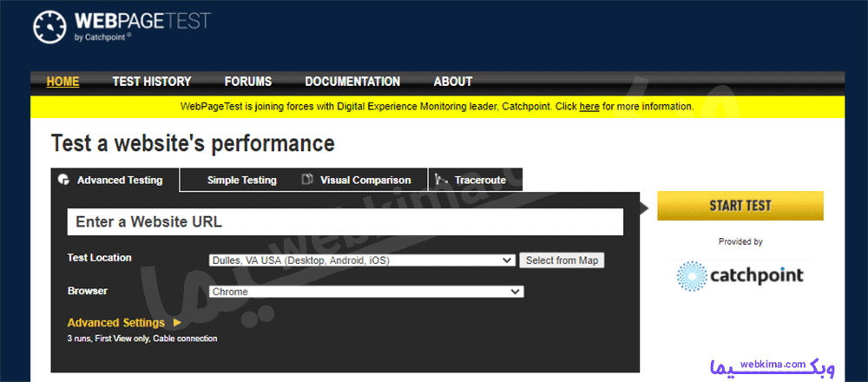
Task: Expand Advanced Settings section
Action: pyautogui.click(x=124, y=323)
